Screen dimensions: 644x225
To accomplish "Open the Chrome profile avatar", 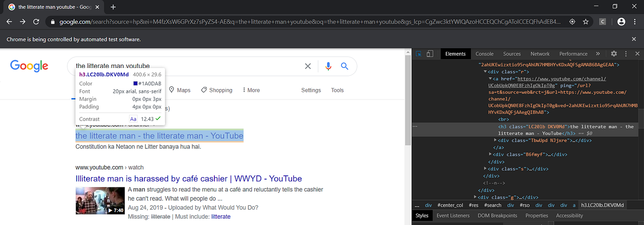I will coord(621,22).
